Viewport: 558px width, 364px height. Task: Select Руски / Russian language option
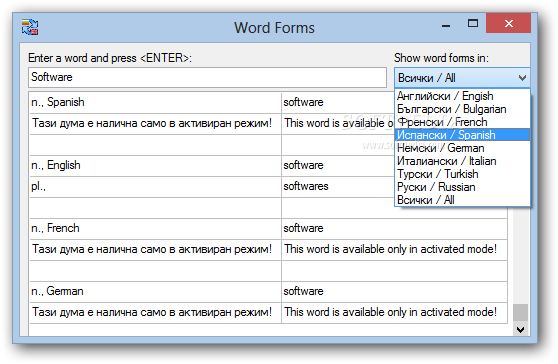[x=462, y=187]
